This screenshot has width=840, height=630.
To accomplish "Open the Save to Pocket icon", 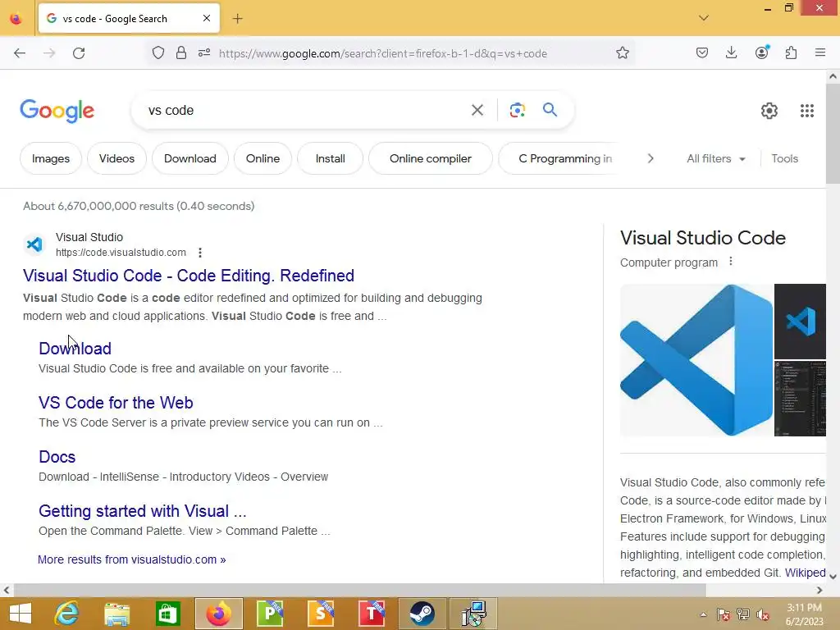I will click(702, 53).
